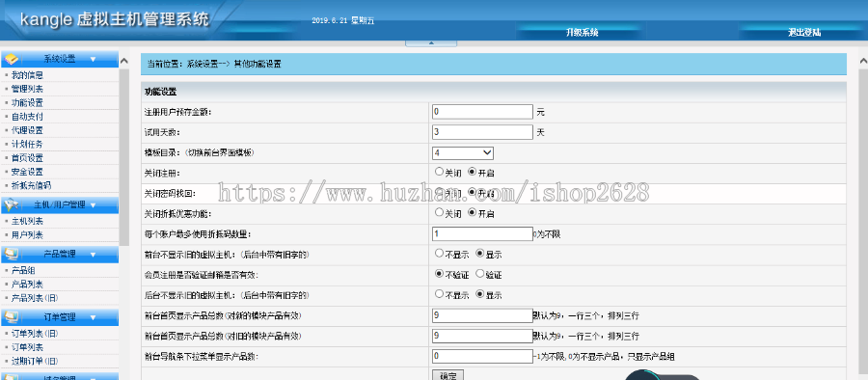This screenshot has width=868, height=380.
Task: Select 关闭 for 关闭折抵优惠功能
Action: click(439, 213)
